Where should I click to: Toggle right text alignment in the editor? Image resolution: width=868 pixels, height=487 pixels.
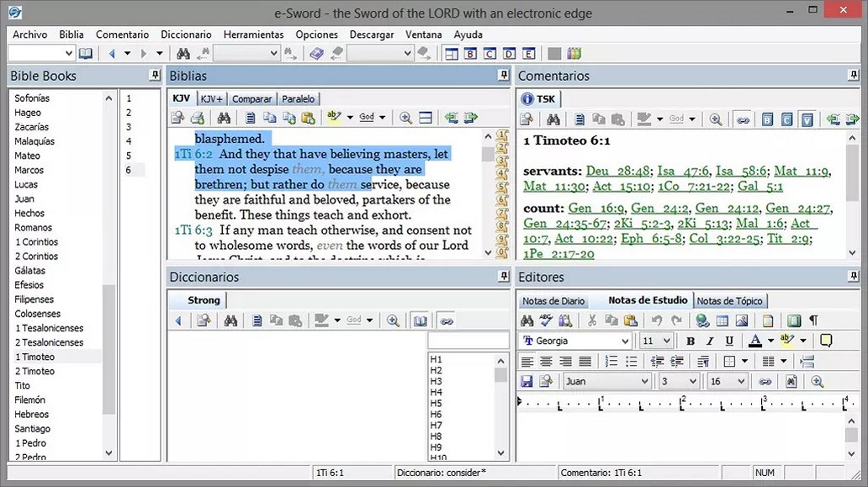pos(565,362)
